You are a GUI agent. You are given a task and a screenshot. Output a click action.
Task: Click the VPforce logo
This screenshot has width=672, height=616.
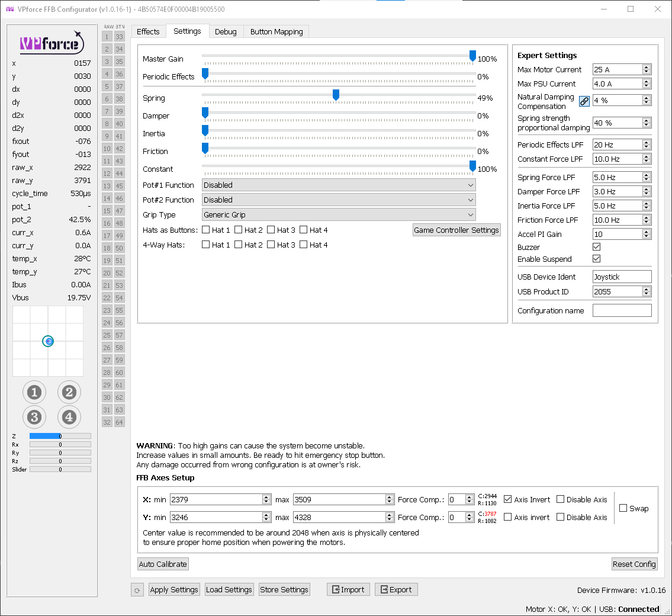[52, 43]
